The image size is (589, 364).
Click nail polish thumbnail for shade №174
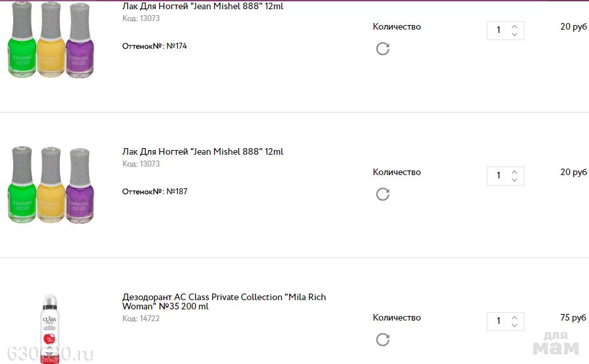(x=51, y=41)
